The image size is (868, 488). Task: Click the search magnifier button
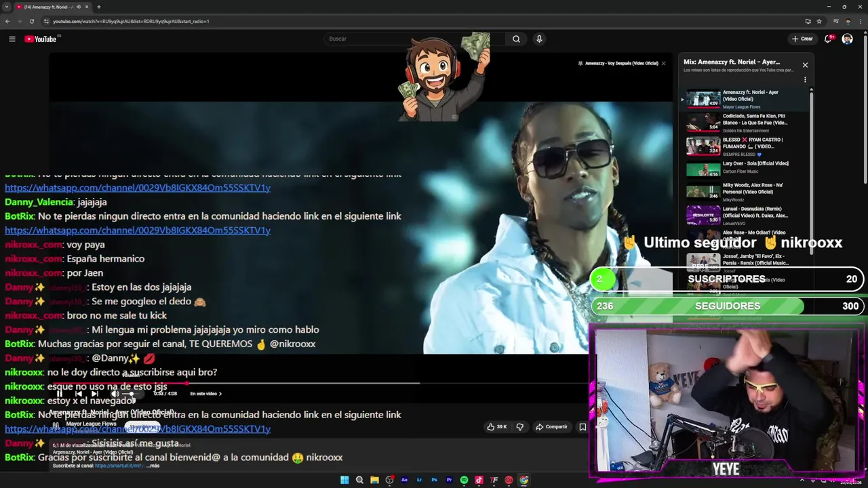click(516, 39)
